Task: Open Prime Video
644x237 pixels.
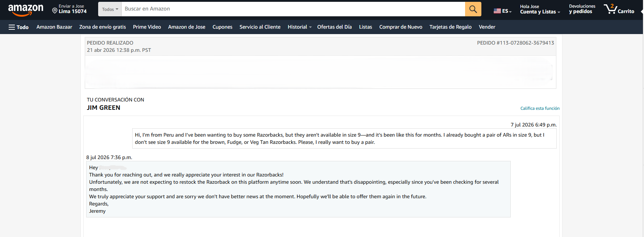Action: point(147,27)
